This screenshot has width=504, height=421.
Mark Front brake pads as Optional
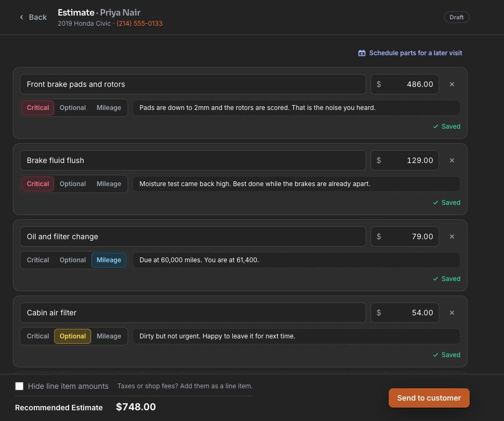click(x=72, y=108)
